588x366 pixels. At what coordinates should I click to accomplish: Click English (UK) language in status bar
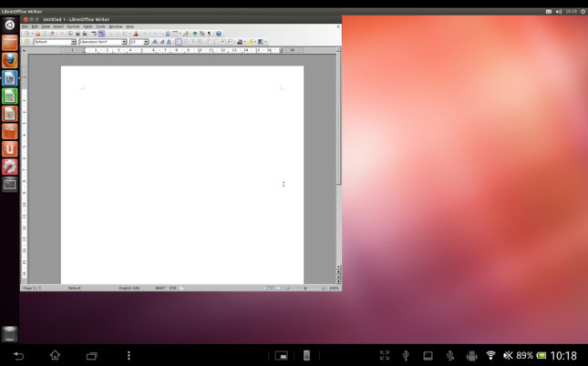pyautogui.click(x=129, y=288)
